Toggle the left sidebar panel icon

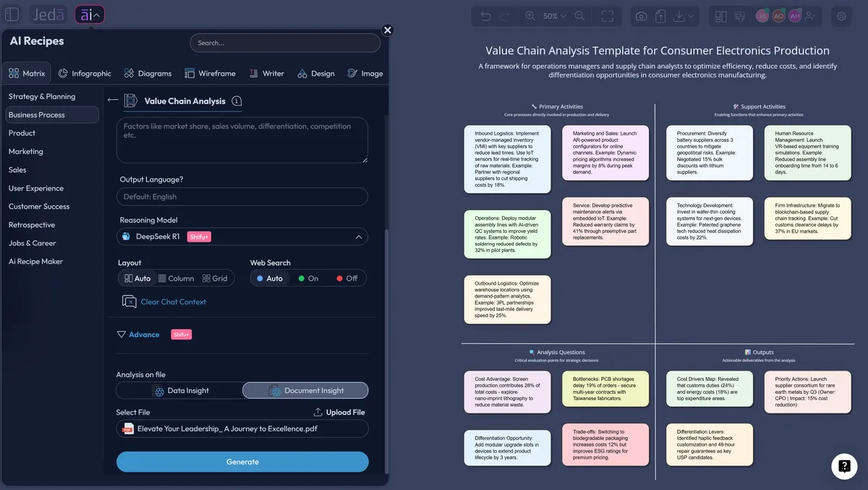(12, 14)
